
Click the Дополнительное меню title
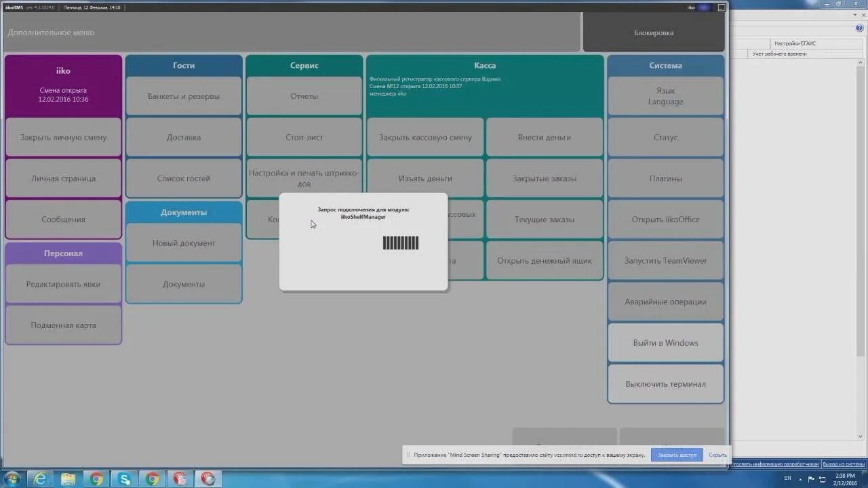[x=51, y=33]
